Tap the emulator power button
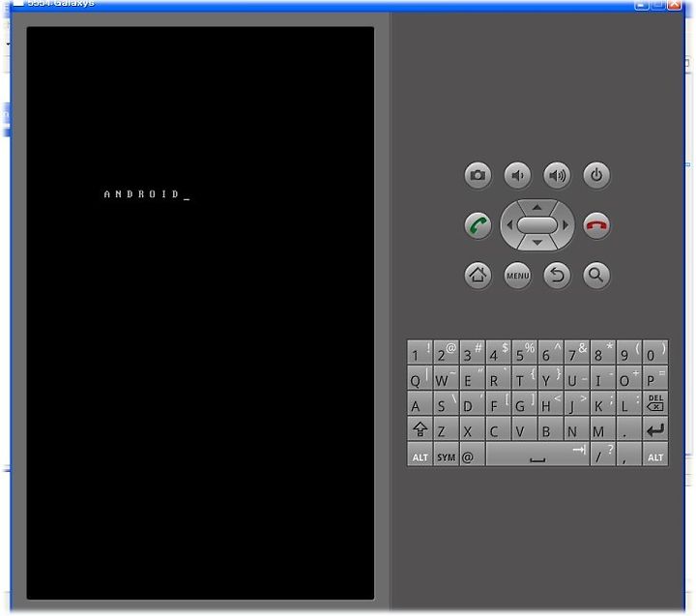The height and width of the screenshot is (616, 696). click(596, 175)
